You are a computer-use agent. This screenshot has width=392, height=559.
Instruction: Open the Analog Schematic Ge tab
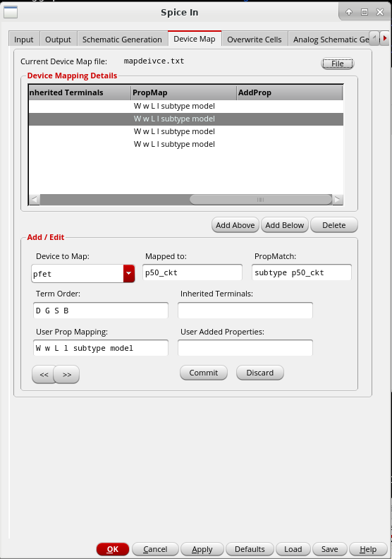[331, 40]
